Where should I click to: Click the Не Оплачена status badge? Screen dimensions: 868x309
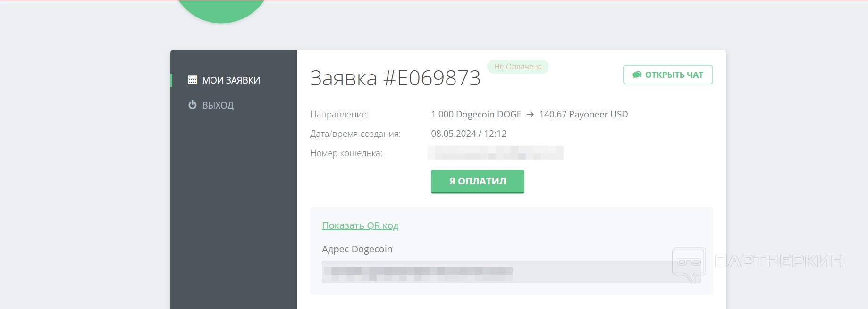point(518,67)
